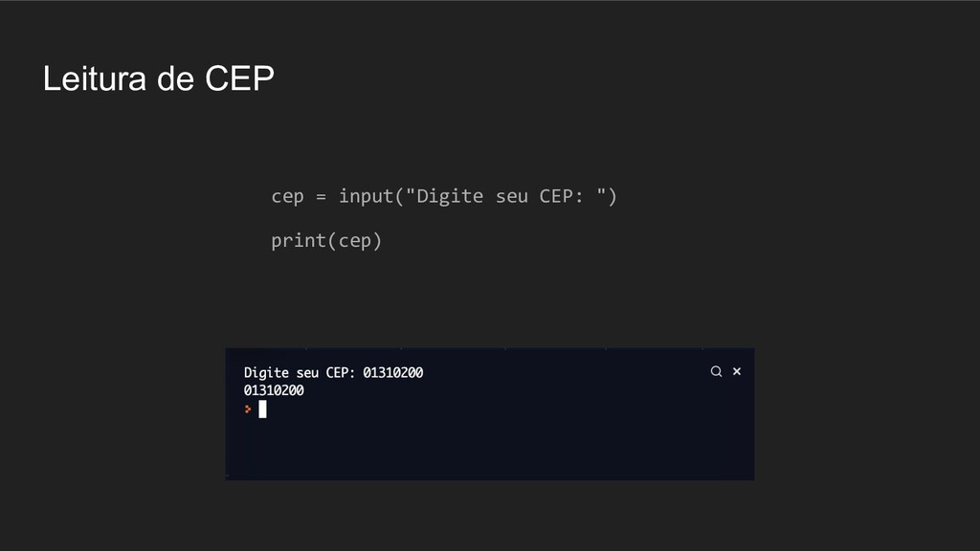Click the closing parenthesis after the input string
This screenshot has width=980, height=551.
coord(612,196)
